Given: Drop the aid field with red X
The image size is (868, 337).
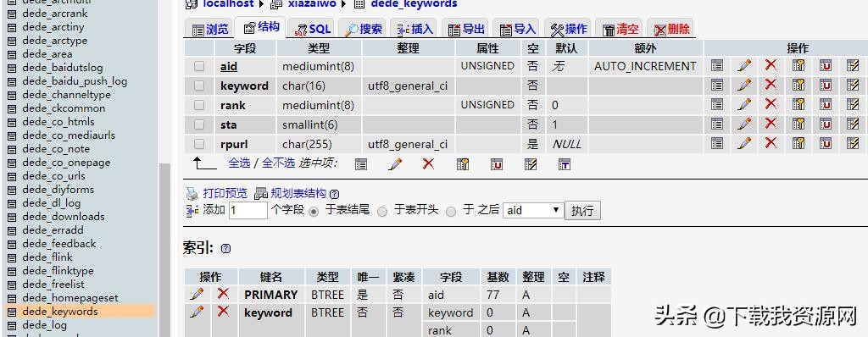Looking at the screenshot, I should pyautogui.click(x=771, y=66).
